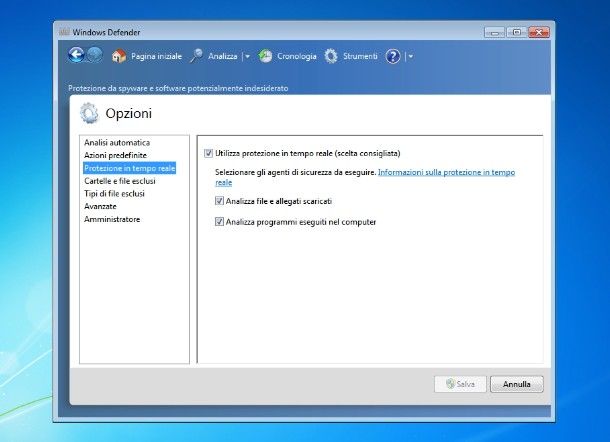Select Analisi automatica in options list
Image resolution: width=610 pixels, height=442 pixels.
(x=117, y=142)
